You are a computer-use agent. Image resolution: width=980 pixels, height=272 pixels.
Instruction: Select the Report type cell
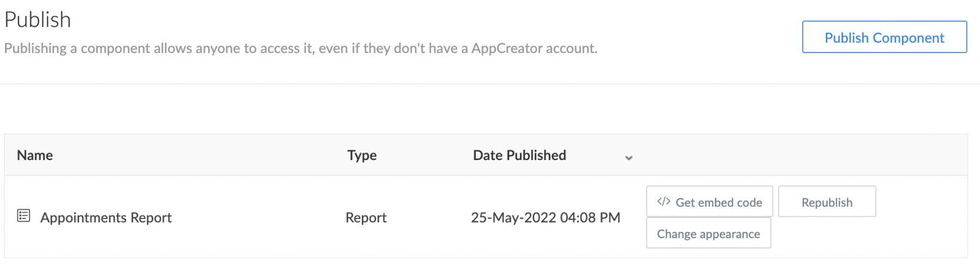pos(366,217)
